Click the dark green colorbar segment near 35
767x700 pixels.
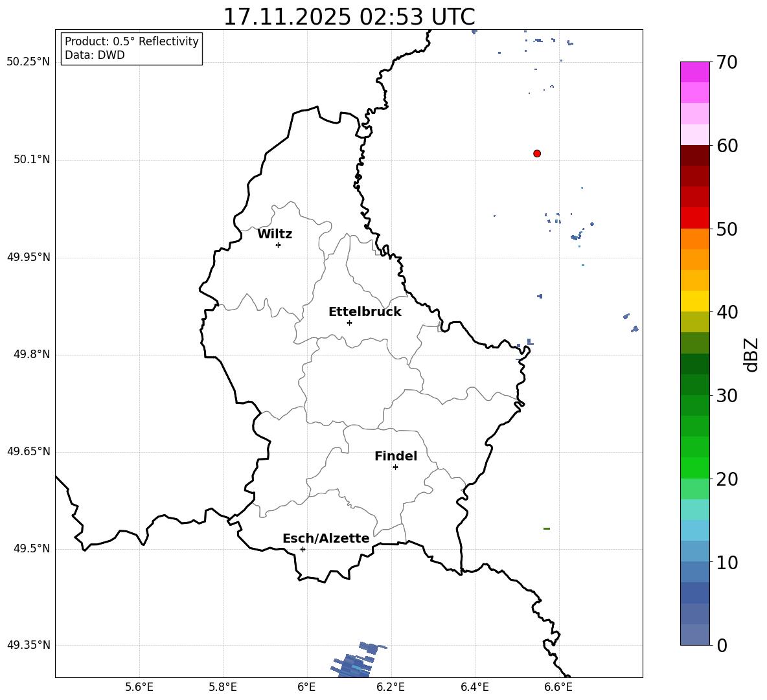[x=695, y=364]
